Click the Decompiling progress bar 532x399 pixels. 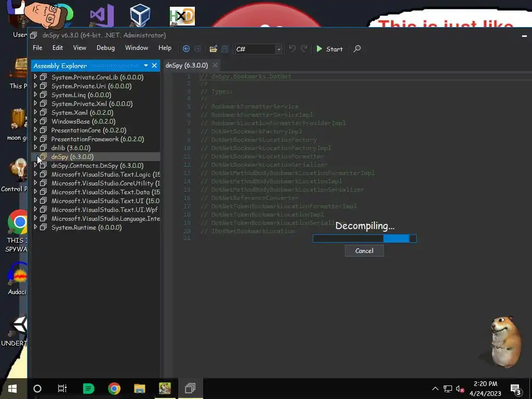coord(364,238)
